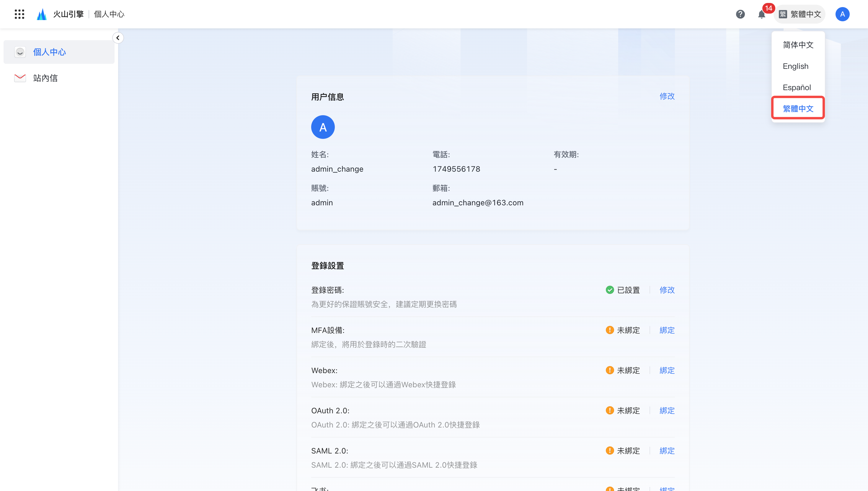Click the account value admin

322,203
